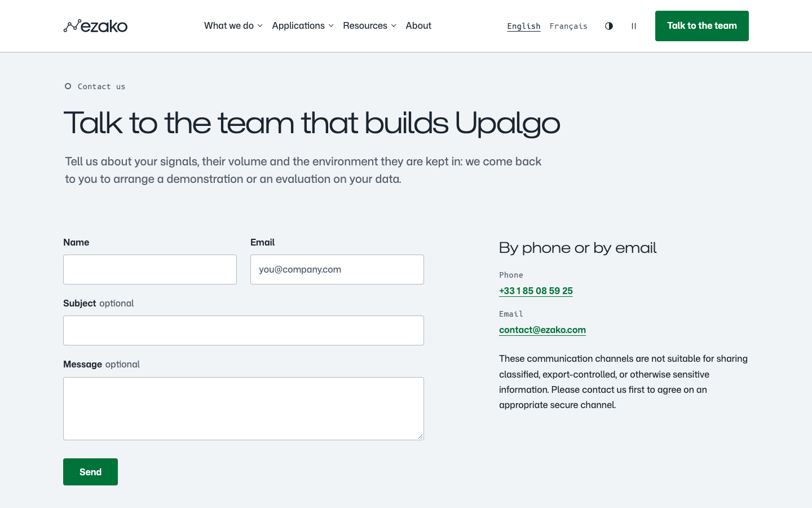This screenshot has width=812, height=508.
Task: Click the "Talk to the team that builds Upalgo" heading
Action: (x=312, y=123)
